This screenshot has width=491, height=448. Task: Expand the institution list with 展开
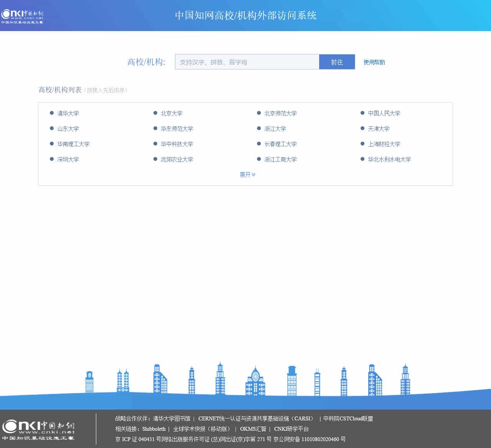(247, 175)
